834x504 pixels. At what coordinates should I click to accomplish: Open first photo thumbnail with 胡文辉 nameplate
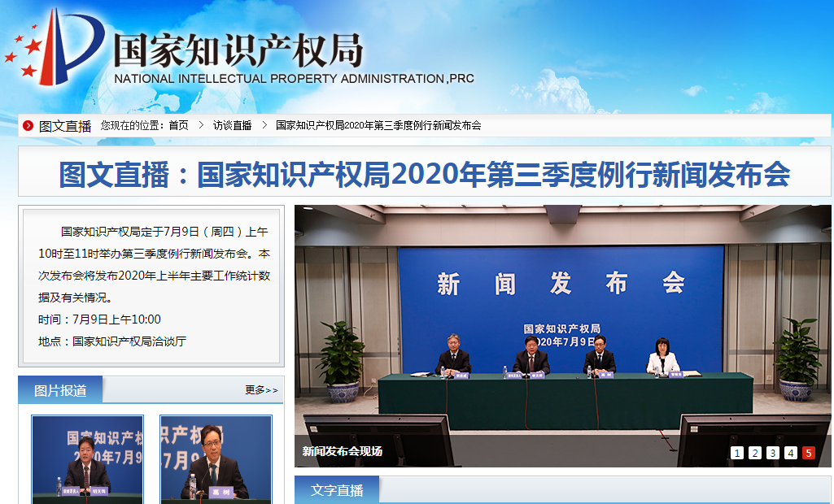87,459
